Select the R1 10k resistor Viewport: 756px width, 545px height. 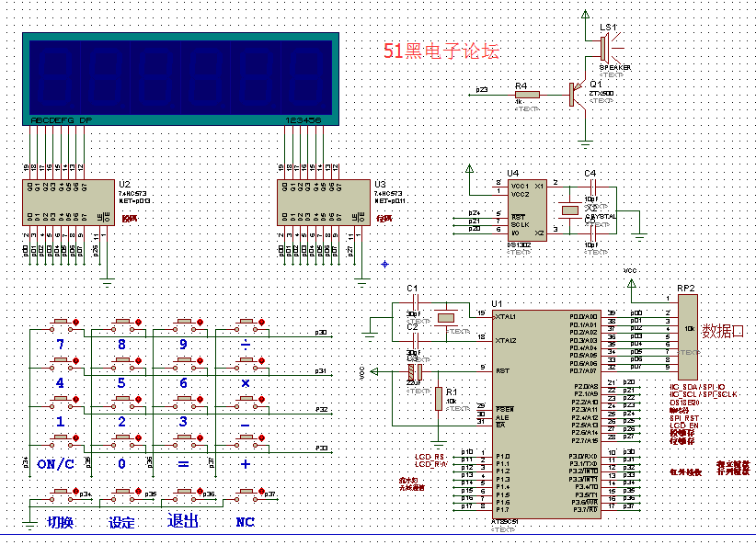point(438,397)
